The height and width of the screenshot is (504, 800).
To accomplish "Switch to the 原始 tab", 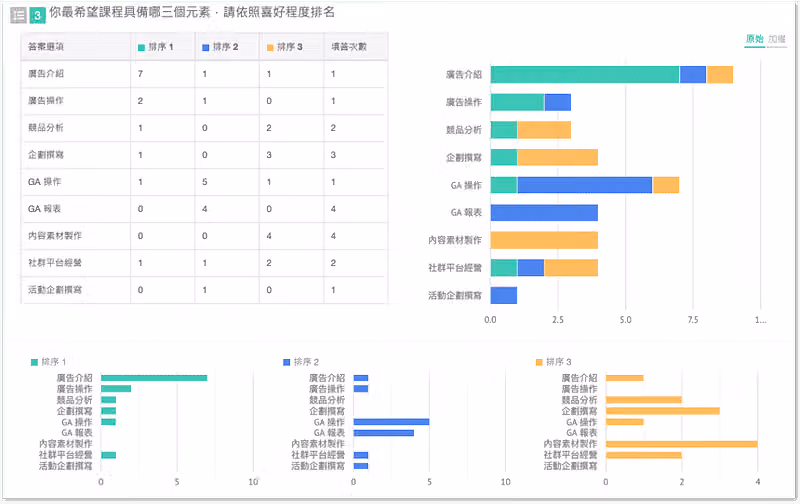I will pyautogui.click(x=754, y=39).
